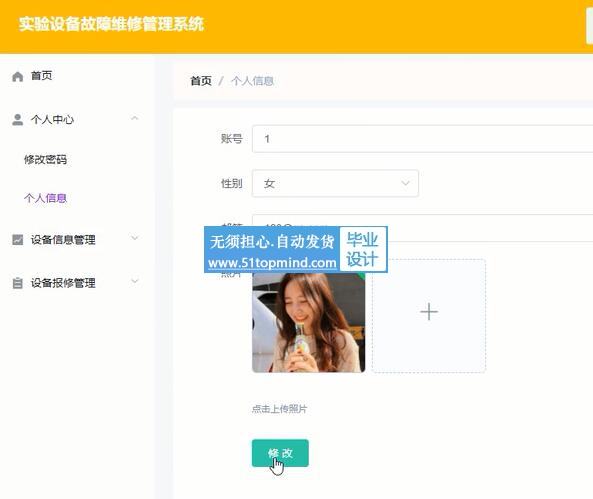Click the home icon in the sidebar

[x=17, y=76]
